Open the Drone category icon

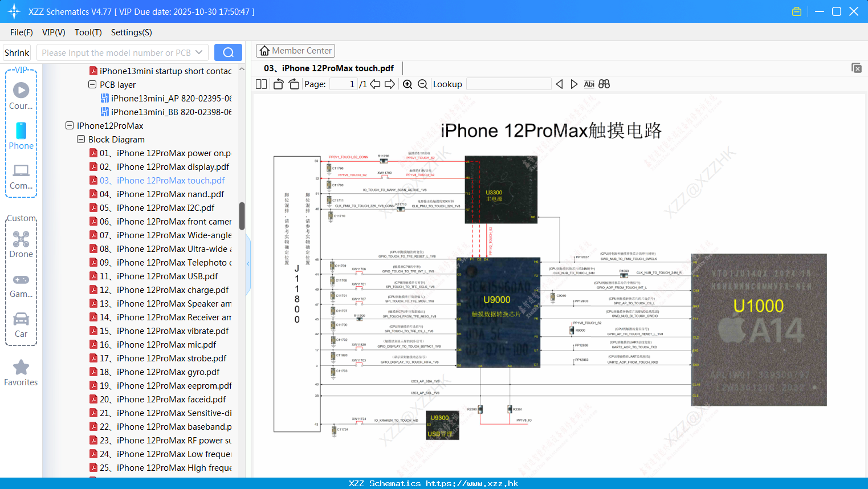pos(21,244)
